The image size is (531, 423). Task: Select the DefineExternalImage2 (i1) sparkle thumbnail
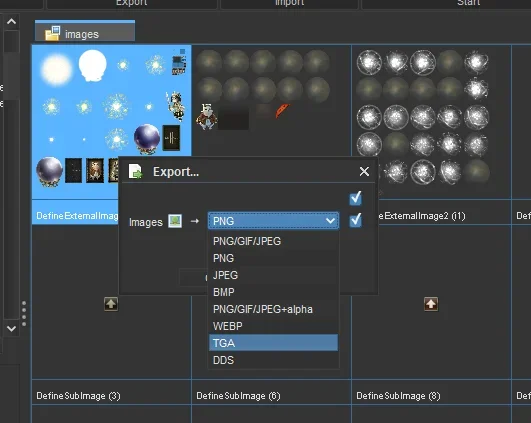click(431, 122)
